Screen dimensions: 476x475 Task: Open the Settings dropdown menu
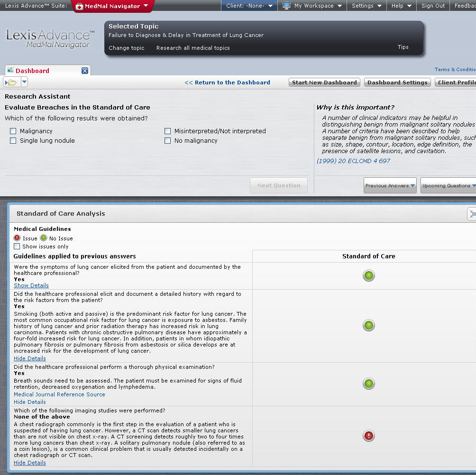pyautogui.click(x=366, y=6)
